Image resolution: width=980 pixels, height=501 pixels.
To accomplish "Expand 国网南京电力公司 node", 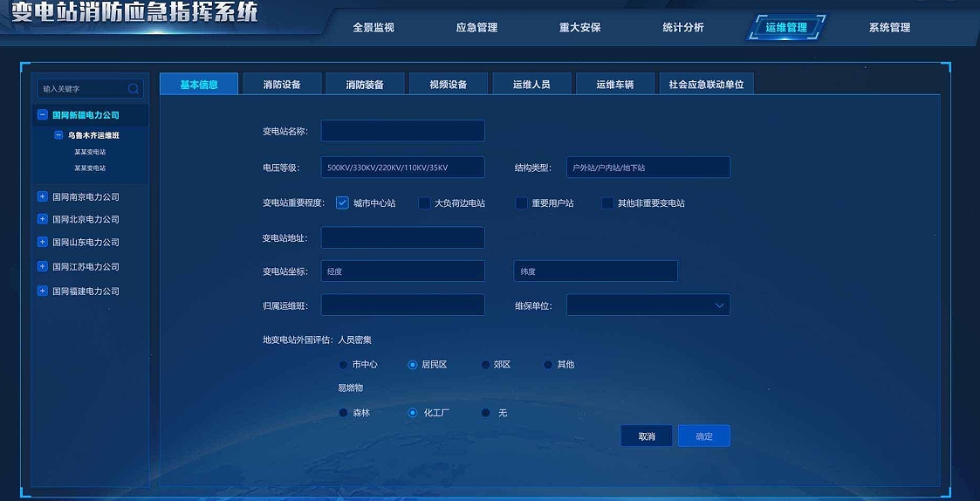I will (x=43, y=196).
